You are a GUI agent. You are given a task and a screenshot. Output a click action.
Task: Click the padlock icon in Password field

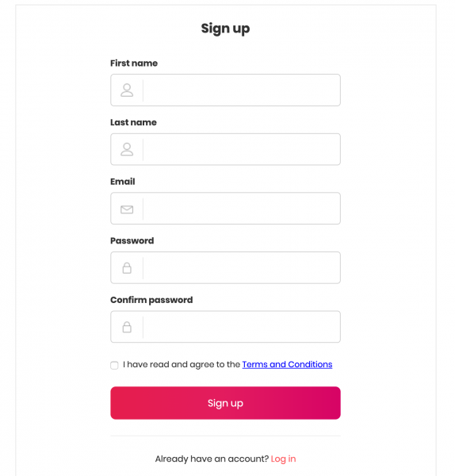pyautogui.click(x=127, y=268)
